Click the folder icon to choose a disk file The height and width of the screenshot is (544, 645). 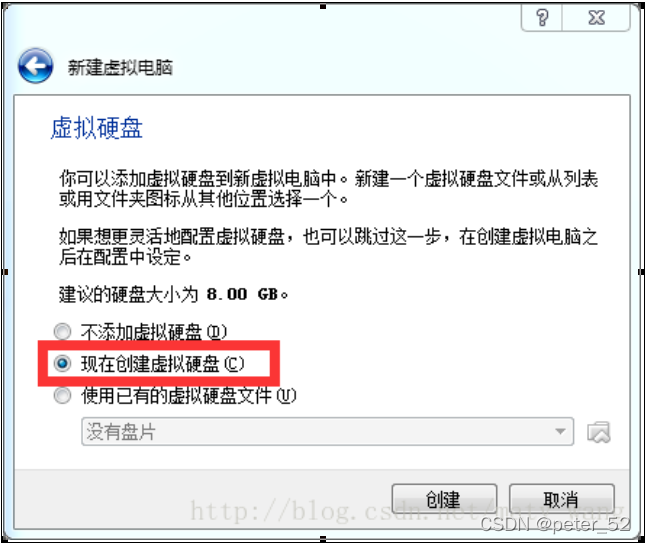(599, 432)
